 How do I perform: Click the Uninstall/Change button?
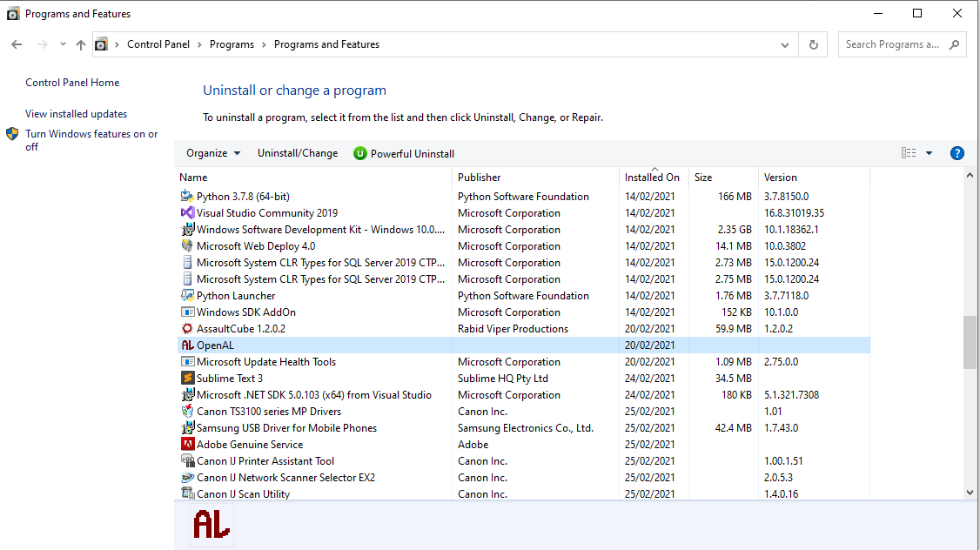point(298,153)
